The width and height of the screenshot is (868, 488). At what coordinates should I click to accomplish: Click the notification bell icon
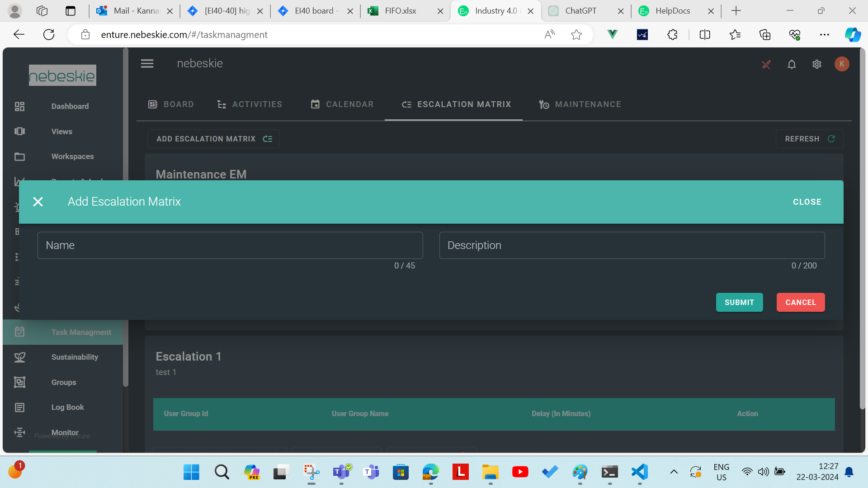pos(791,65)
